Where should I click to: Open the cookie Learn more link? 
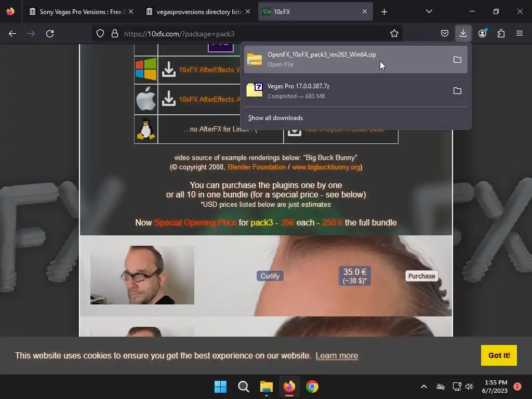coord(337,355)
